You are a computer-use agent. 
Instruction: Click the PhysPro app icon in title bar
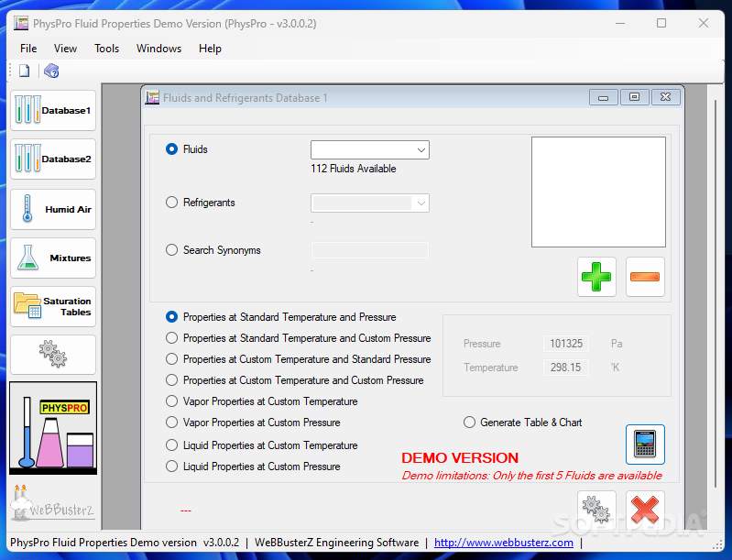click(21, 23)
